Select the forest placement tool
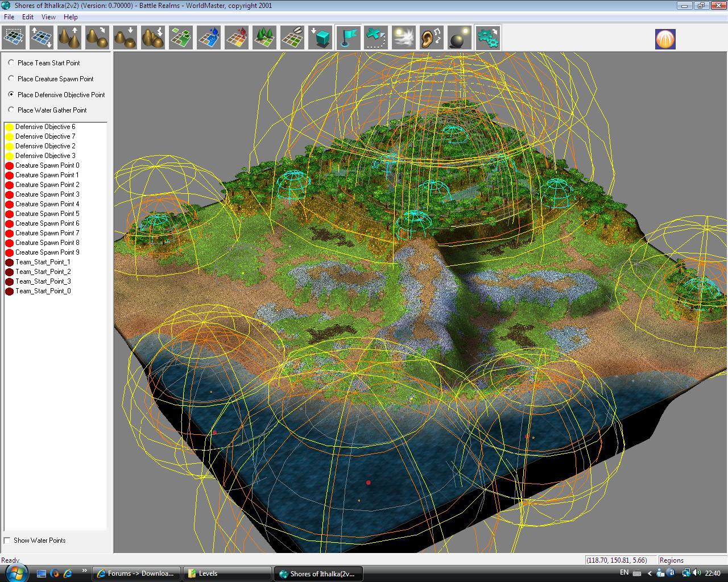This screenshot has height=582, width=728. click(x=264, y=38)
